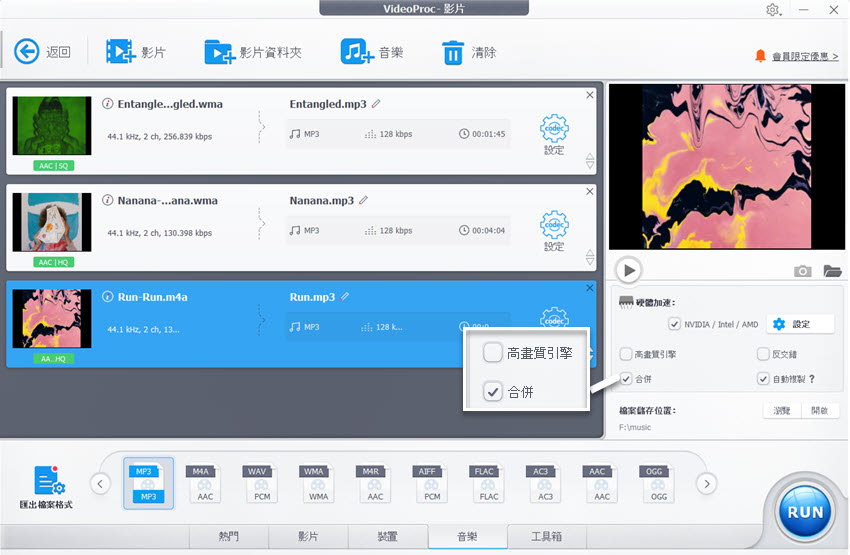
Task: Open settings gear in title bar
Action: click(x=772, y=10)
